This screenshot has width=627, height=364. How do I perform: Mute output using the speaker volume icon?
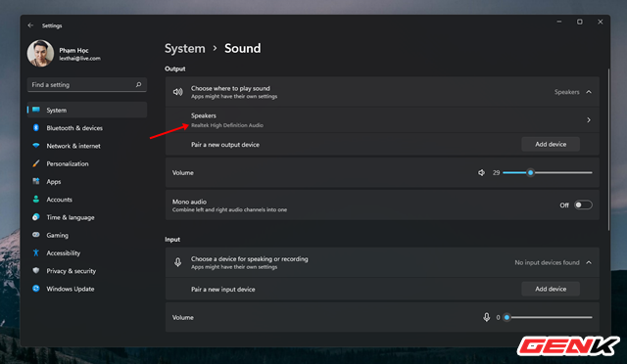[481, 172]
